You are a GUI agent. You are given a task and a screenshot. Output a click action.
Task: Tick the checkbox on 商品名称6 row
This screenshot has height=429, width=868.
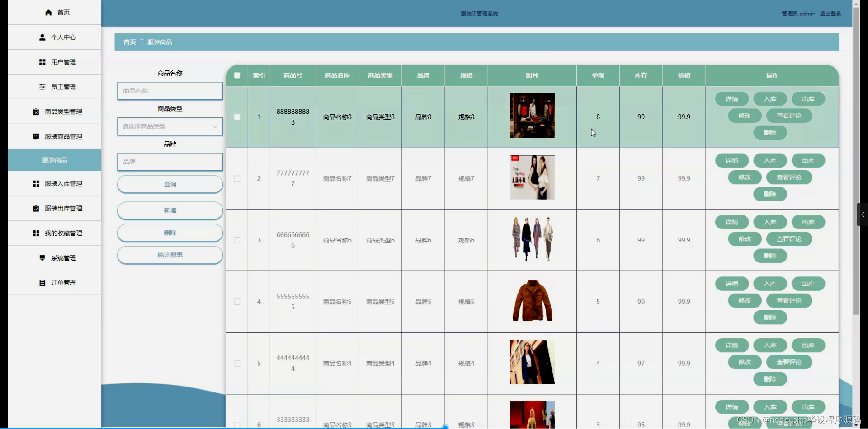pos(237,241)
